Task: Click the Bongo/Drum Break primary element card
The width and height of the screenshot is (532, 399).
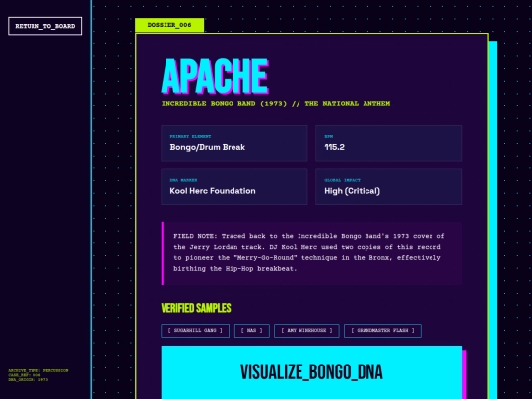Action: click(234, 143)
